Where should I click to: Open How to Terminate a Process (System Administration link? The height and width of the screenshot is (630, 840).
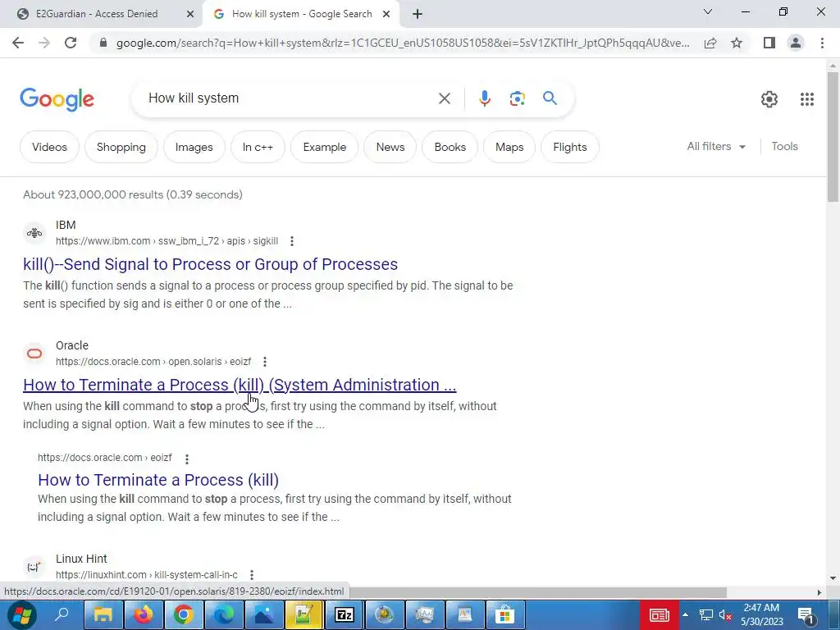(240, 385)
